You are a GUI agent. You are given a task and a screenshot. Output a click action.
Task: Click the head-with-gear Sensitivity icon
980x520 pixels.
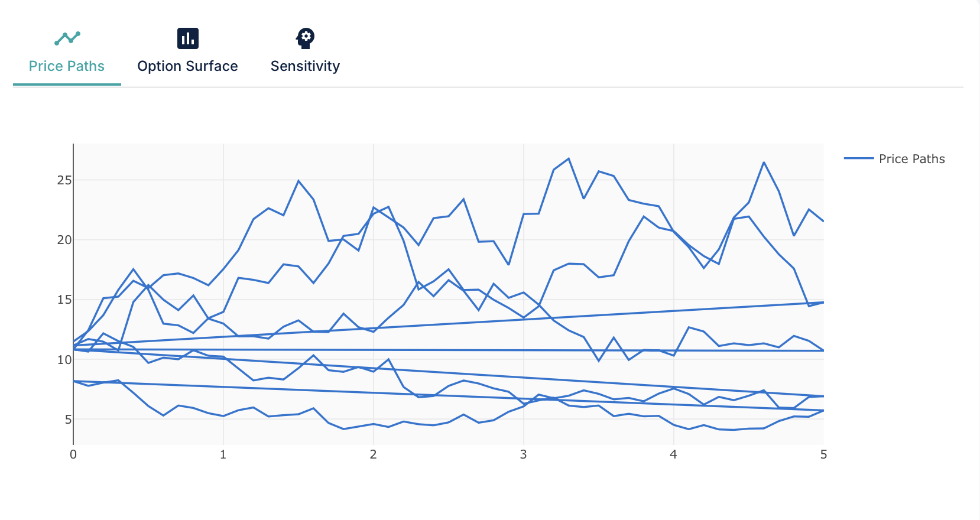coord(306,38)
